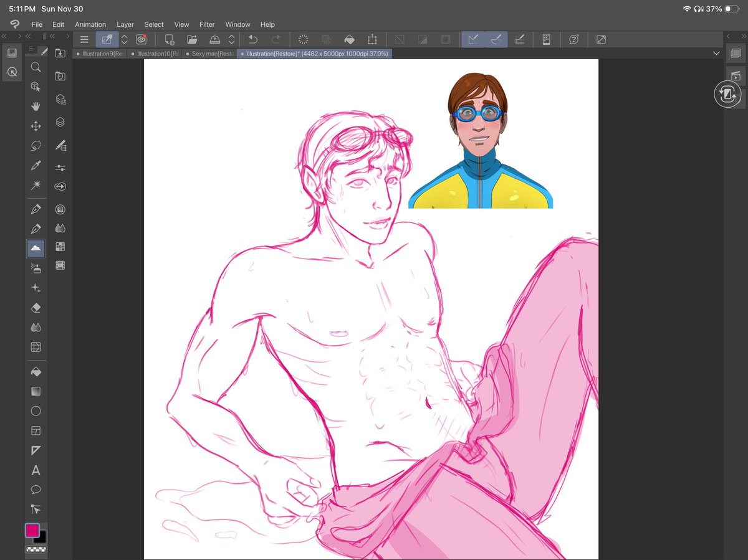Viewport: 748px width, 560px height.
Task: Select the Fill bucket tool in tool palette
Action: pyautogui.click(x=36, y=371)
